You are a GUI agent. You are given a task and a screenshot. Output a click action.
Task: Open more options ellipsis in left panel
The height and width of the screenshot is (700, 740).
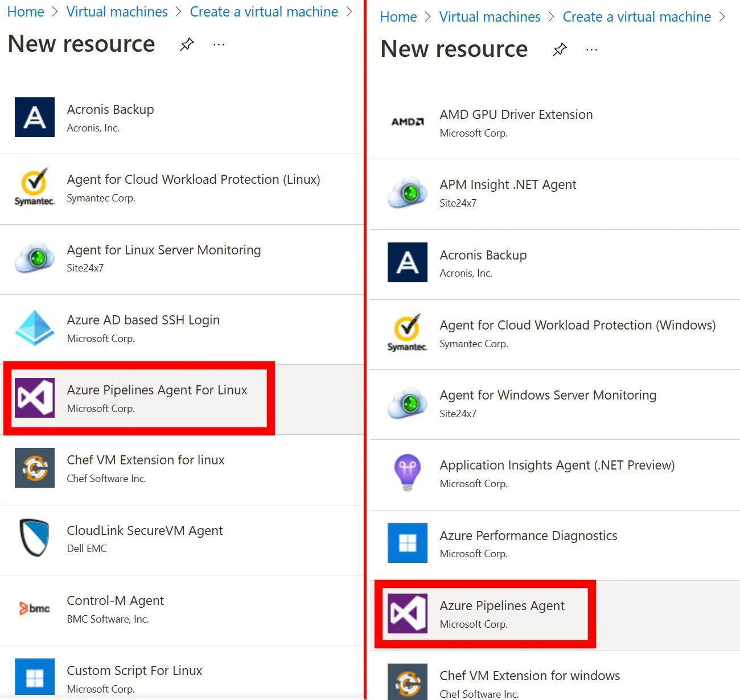pyautogui.click(x=219, y=44)
